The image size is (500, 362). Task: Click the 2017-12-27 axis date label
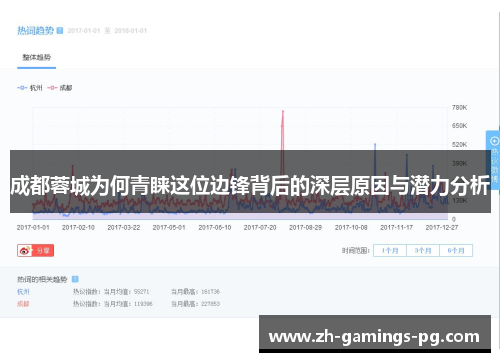442,228
